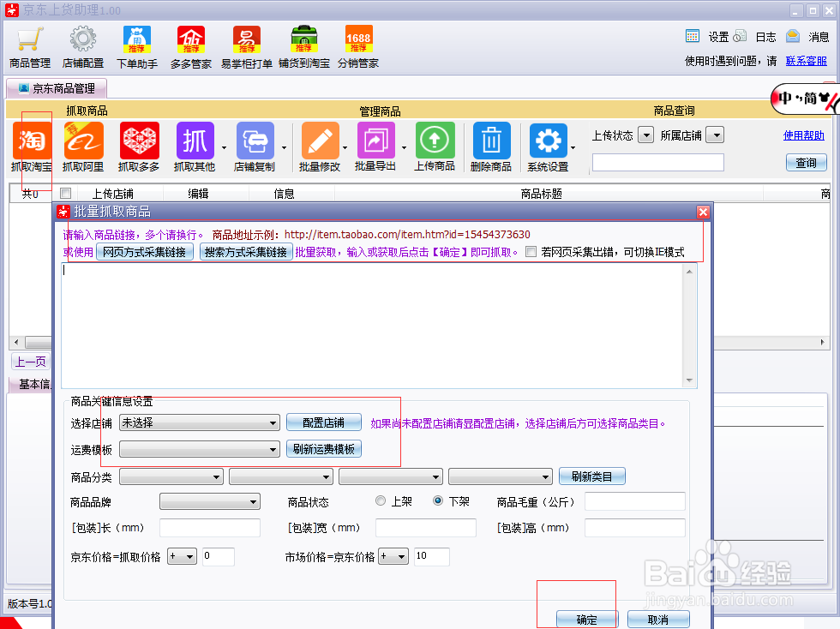Switch to 京东商品管理 tab
The height and width of the screenshot is (629, 840).
(x=57, y=88)
